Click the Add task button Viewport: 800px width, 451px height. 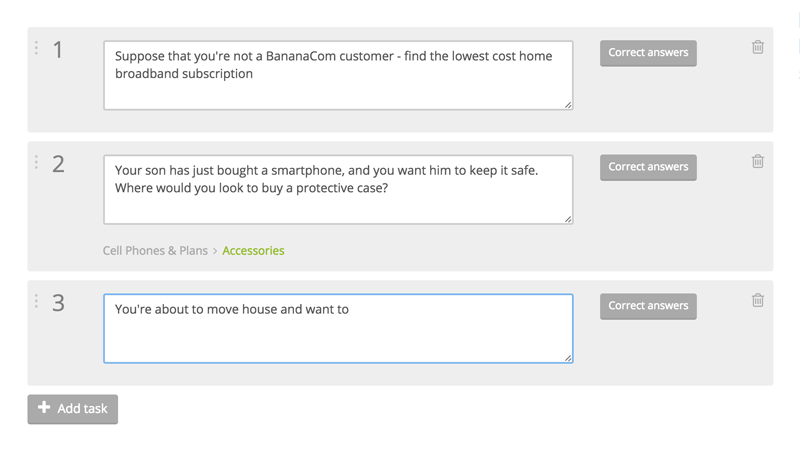tap(72, 409)
